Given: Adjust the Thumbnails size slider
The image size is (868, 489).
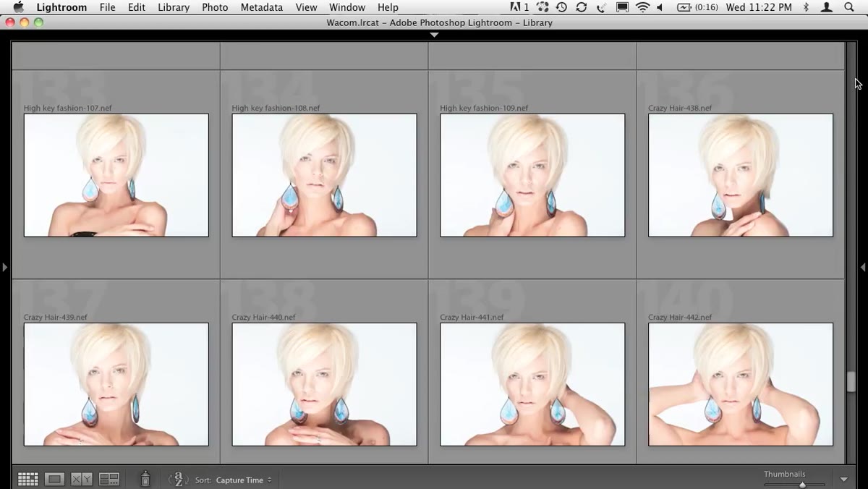Looking at the screenshot, I should [x=802, y=484].
